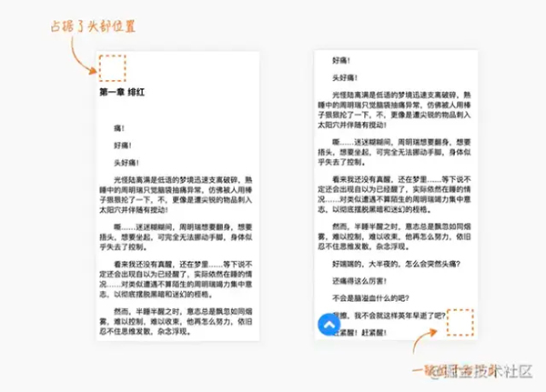Click the right page line 还痛得这么厉害!

tap(359, 281)
